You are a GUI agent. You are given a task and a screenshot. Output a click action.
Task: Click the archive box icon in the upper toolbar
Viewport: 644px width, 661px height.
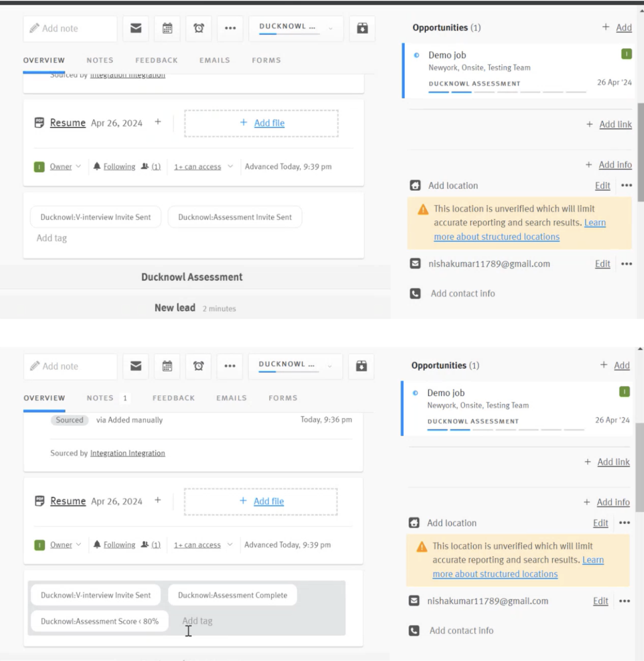[362, 28]
